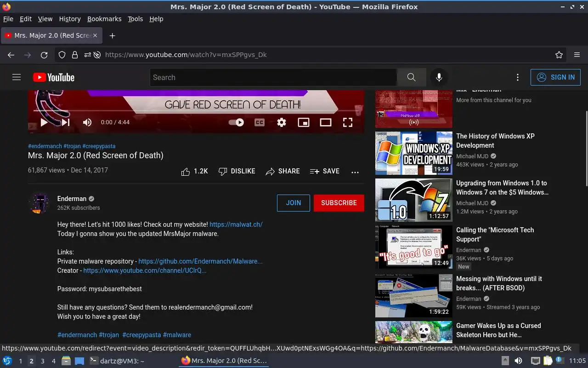Open YouTube settings three-dot menu

(x=518, y=77)
